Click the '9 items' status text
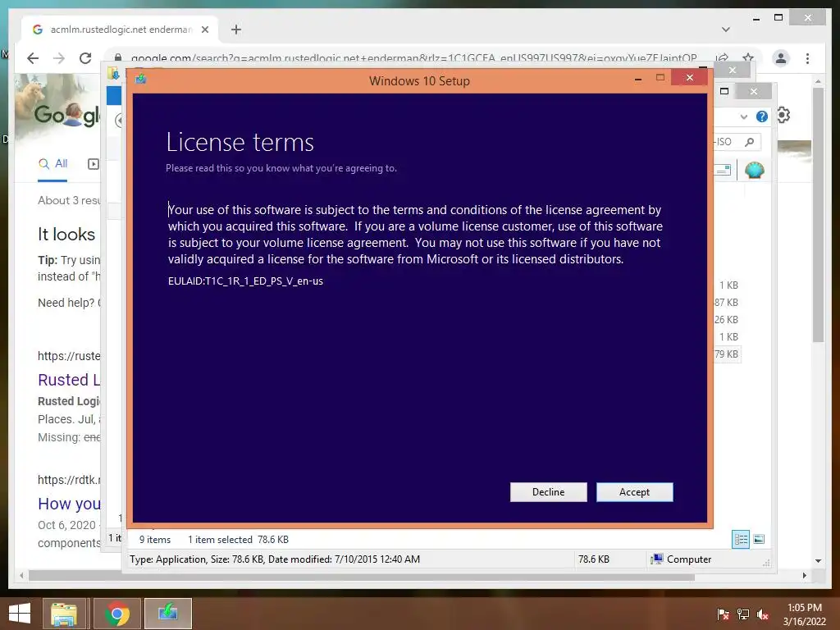The width and height of the screenshot is (840, 630). pos(155,540)
